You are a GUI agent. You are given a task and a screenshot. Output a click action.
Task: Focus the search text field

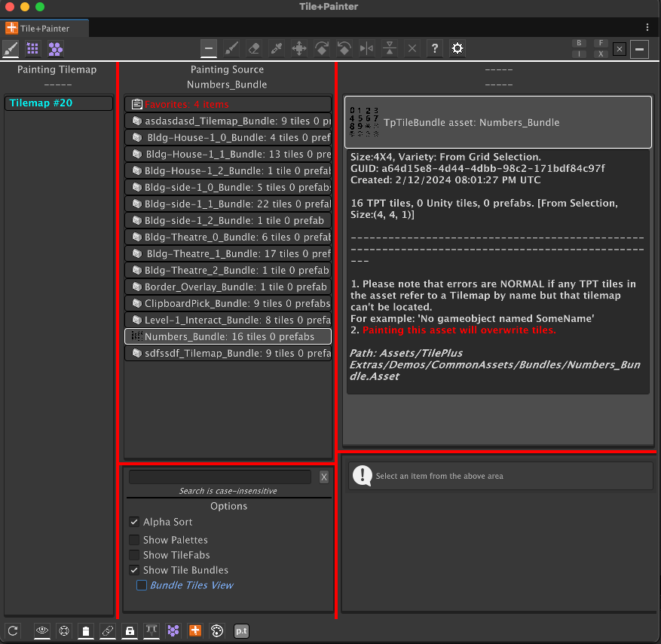[219, 477]
